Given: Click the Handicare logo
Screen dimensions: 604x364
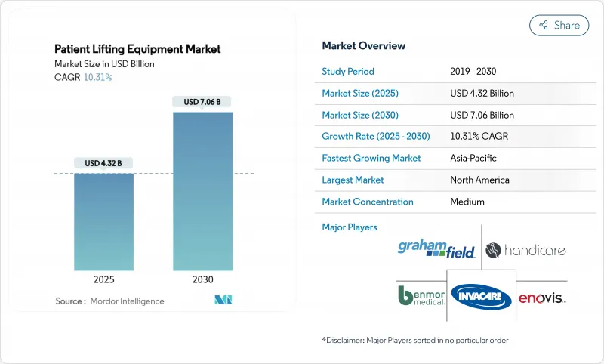Looking at the screenshot, I should [x=525, y=250].
